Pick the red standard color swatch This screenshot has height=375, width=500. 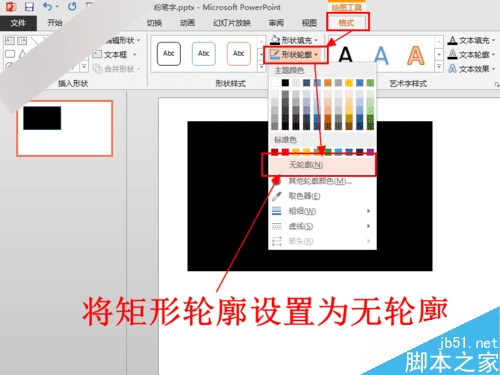coord(285,152)
